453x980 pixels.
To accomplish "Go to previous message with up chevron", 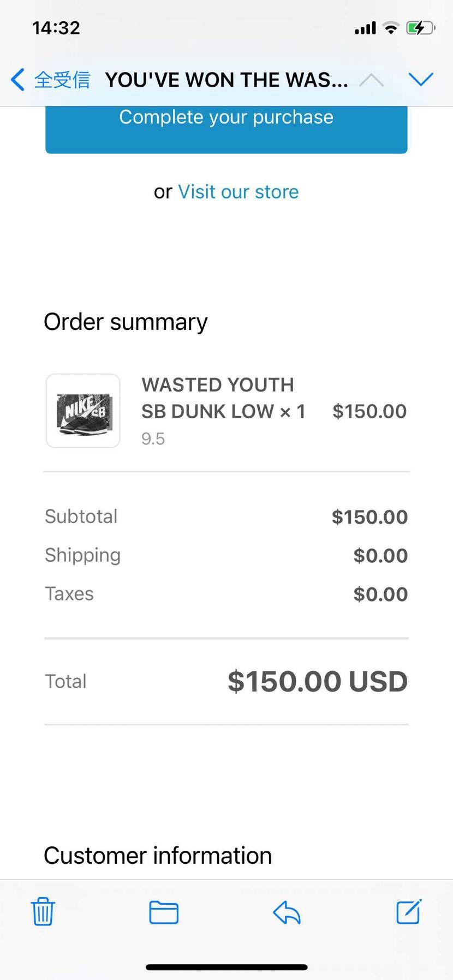I will pos(372,80).
